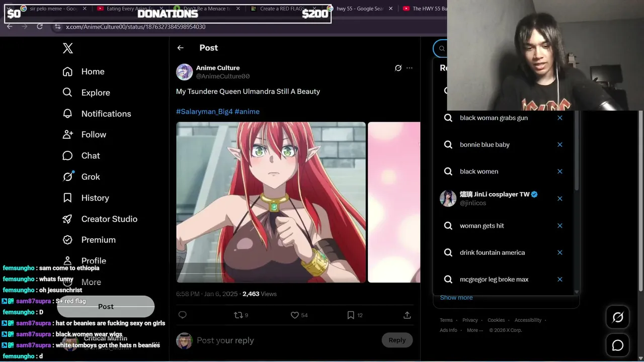
Task: Click the browser back arrow
Action: click(x=10, y=26)
